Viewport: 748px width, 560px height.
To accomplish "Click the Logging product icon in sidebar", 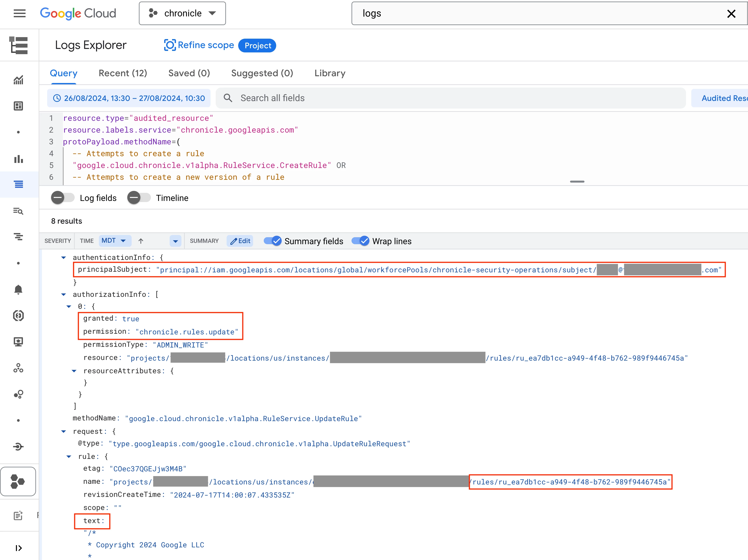I will pyautogui.click(x=19, y=45).
